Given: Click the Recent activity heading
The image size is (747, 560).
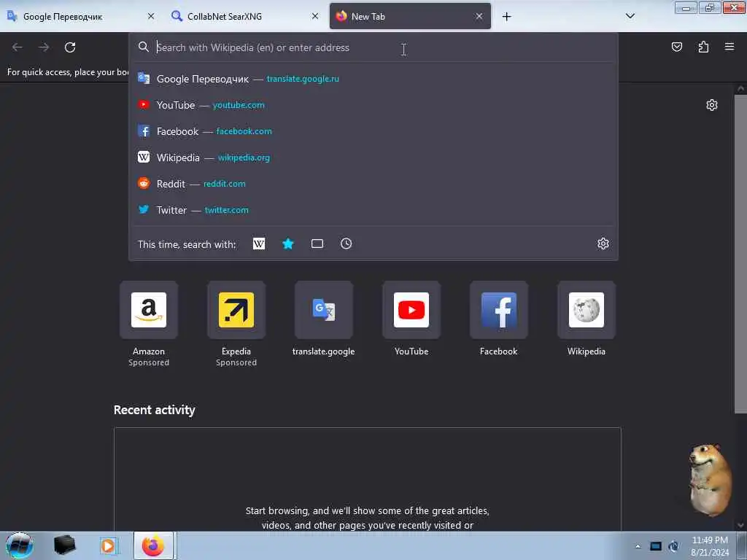Looking at the screenshot, I should (155, 410).
